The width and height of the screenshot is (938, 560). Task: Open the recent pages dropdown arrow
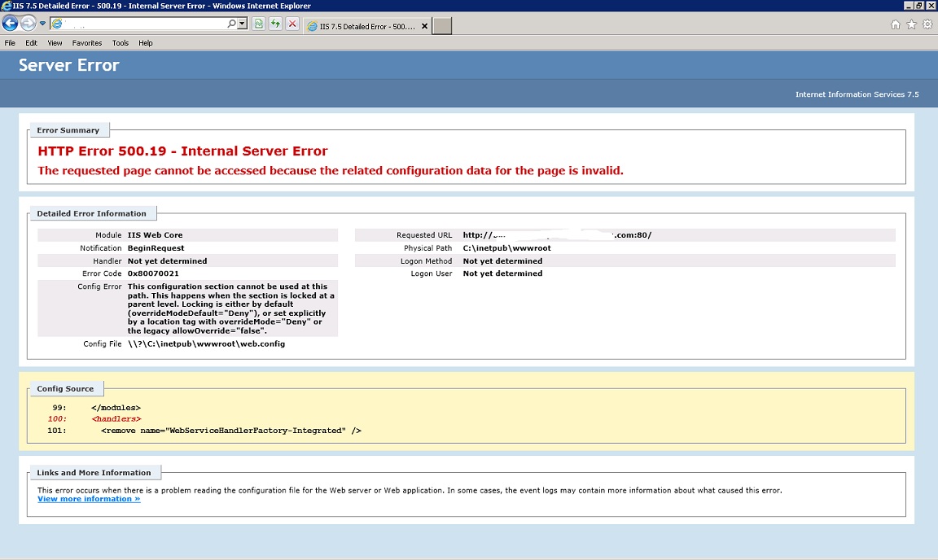[x=42, y=24]
